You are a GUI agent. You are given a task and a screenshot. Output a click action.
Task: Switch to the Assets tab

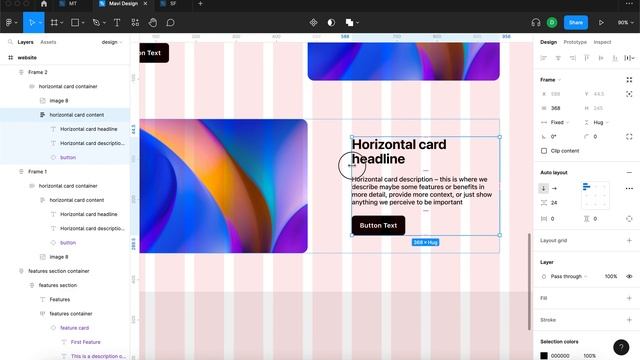(x=48, y=42)
